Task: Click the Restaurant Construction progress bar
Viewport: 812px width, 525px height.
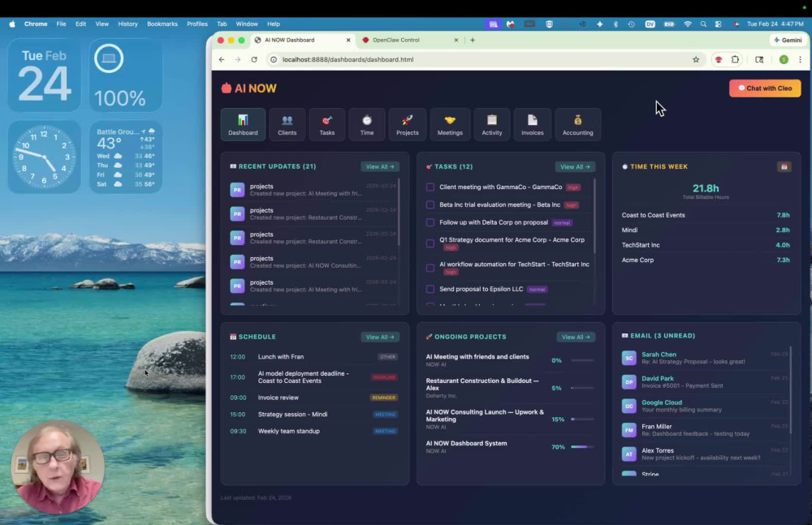Action: click(582, 388)
